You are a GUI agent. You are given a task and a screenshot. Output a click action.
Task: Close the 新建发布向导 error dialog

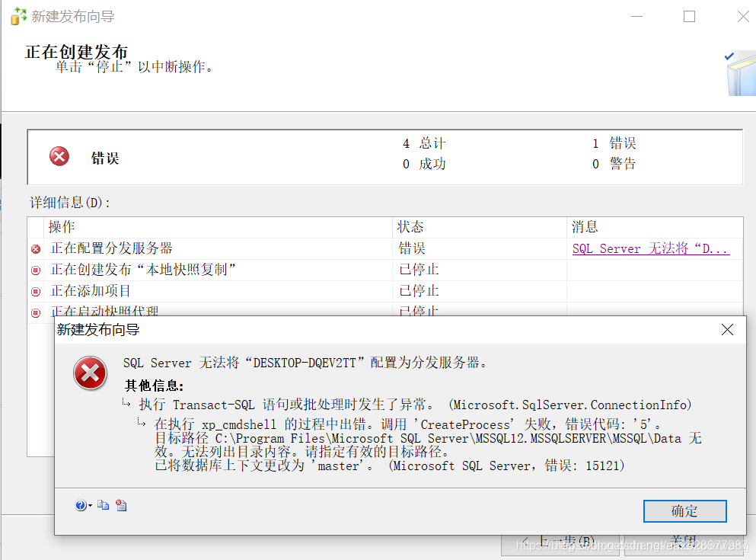[x=727, y=329]
